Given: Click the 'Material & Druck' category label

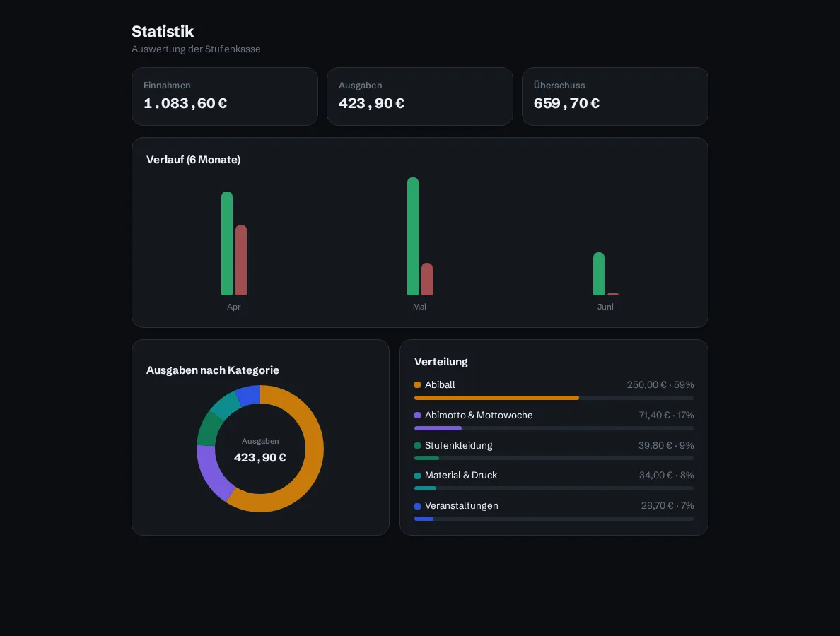Looking at the screenshot, I should tap(461, 476).
